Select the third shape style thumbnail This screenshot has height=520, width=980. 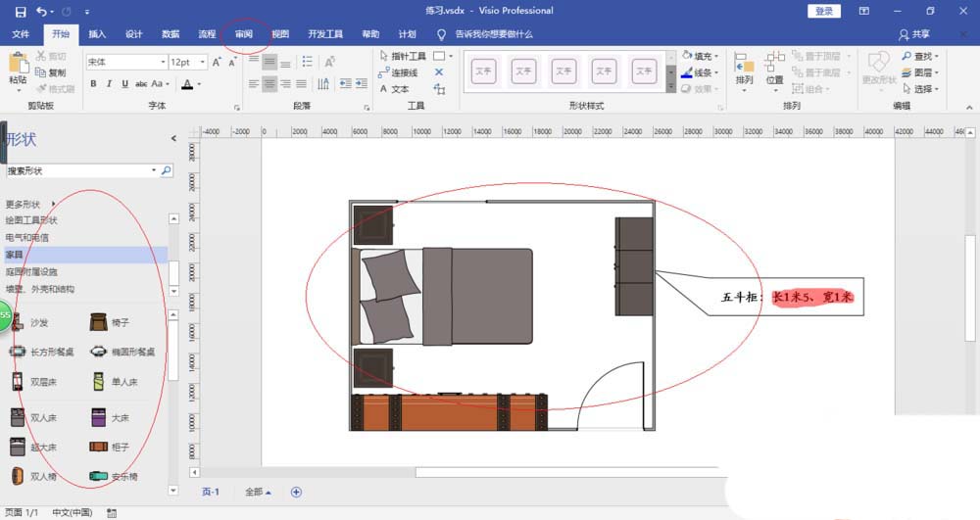[563, 71]
